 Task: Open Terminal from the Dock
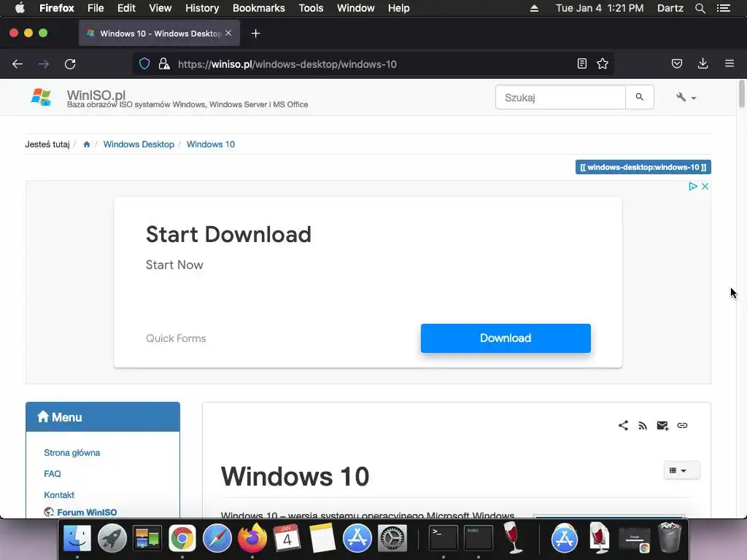[443, 538]
